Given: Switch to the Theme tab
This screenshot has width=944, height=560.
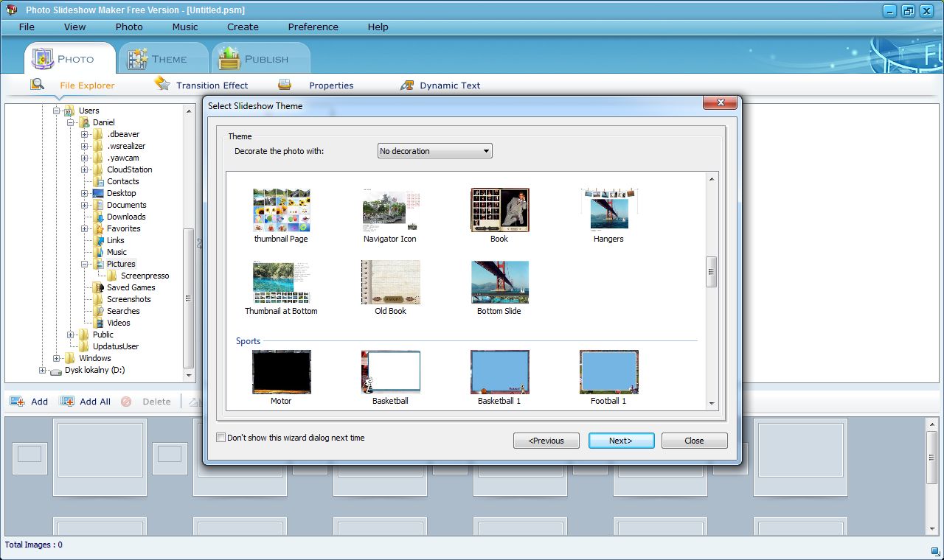Looking at the screenshot, I should point(164,58).
